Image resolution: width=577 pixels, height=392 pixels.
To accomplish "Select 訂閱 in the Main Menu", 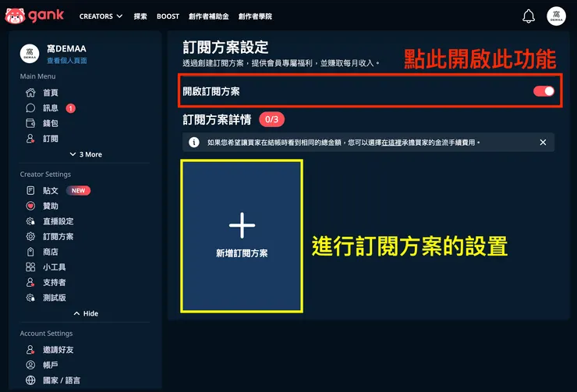I will [51, 139].
